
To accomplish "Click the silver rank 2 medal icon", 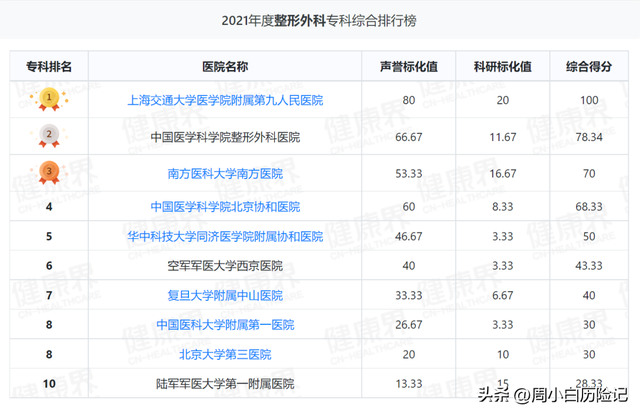I will tap(49, 136).
